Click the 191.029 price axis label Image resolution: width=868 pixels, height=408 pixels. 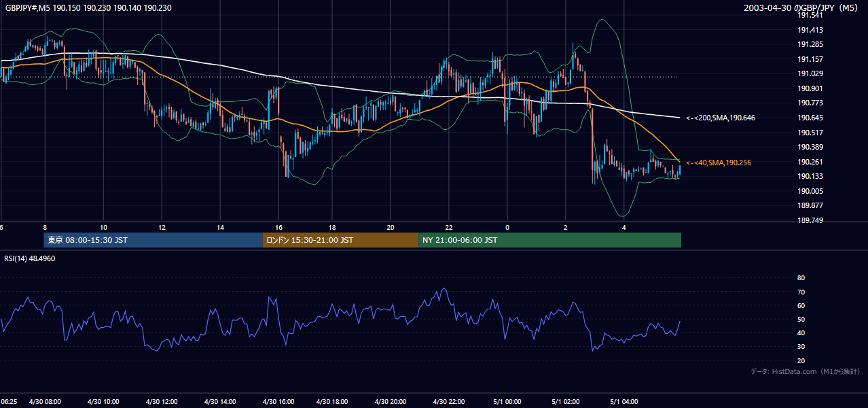pos(810,73)
